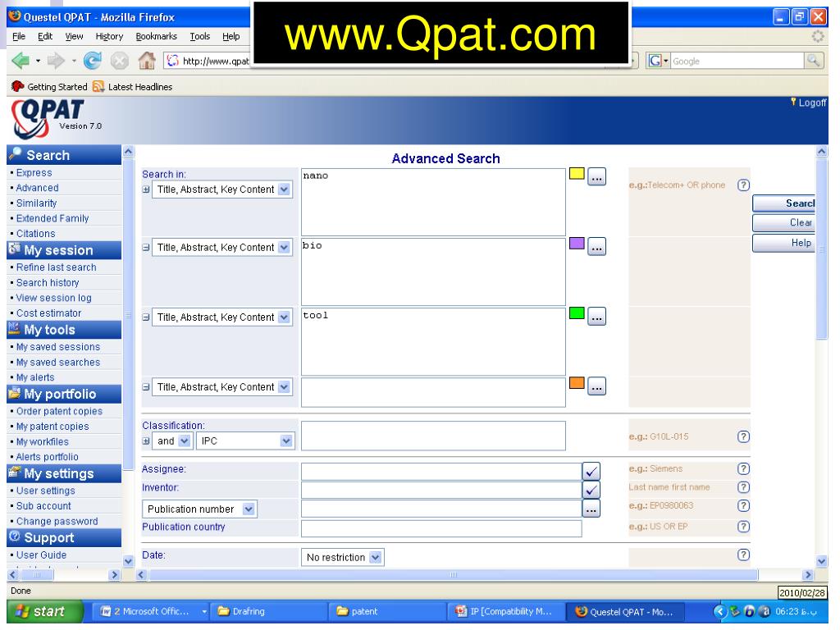Go to the Firefox Home icon
Image resolution: width=840 pixels, height=630 pixels.
click(x=147, y=61)
